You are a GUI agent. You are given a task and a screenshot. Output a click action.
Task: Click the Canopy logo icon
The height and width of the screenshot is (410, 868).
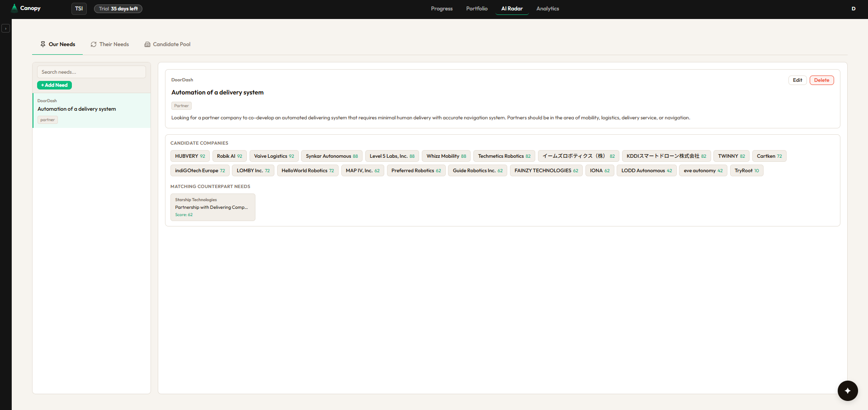pos(14,8)
